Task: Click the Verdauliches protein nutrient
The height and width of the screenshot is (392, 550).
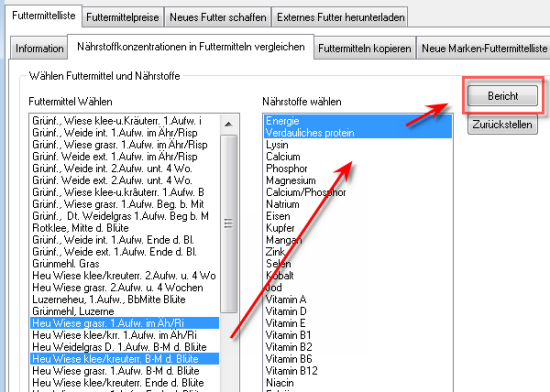Action: tap(358, 133)
